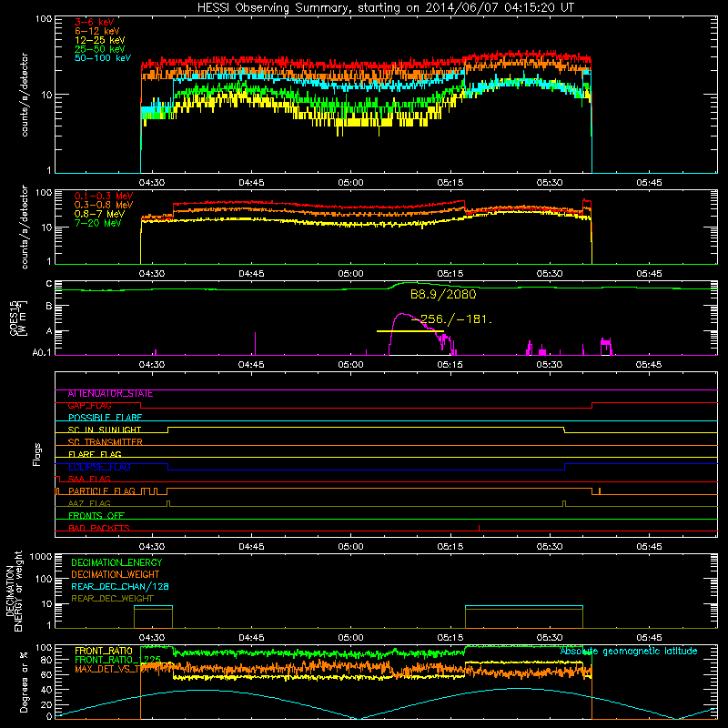The width and height of the screenshot is (728, 728).
Task: Click the yellow FRONT_RATIO legend label
Action: [x=104, y=651]
